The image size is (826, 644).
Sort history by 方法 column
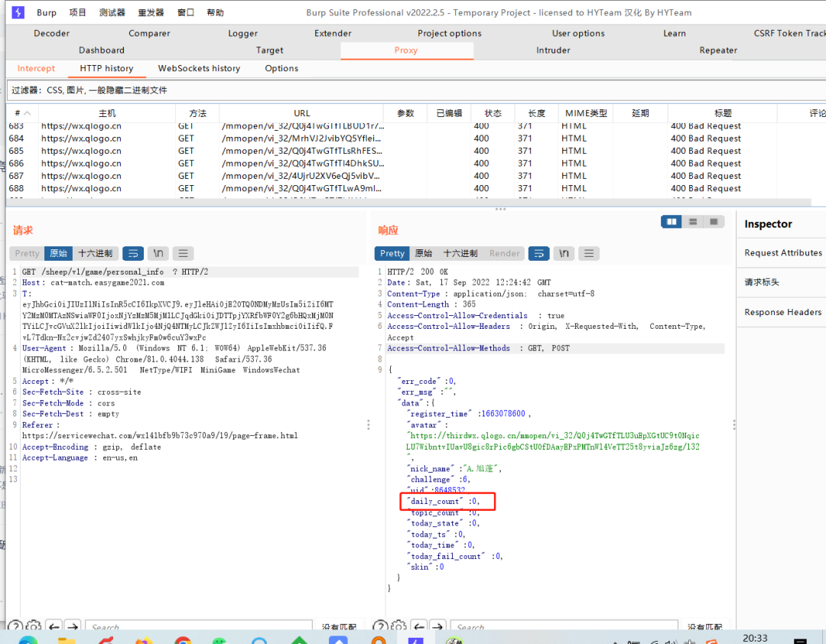tap(197, 113)
